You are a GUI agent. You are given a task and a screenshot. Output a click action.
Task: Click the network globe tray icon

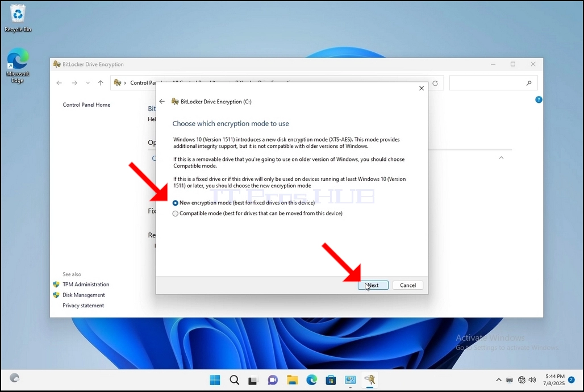pos(522,380)
